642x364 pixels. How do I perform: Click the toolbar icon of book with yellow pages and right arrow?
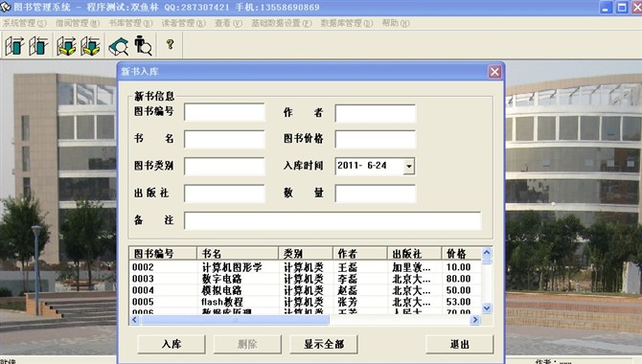[67, 45]
